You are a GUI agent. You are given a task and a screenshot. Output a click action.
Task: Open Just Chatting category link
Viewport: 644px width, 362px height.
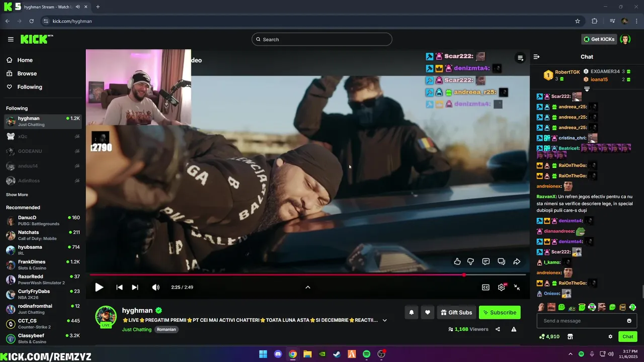tap(136, 329)
